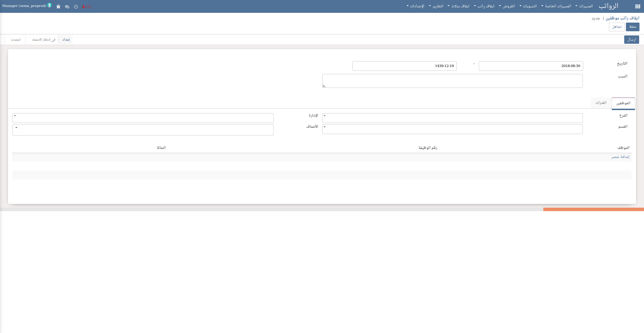Click the clock activities icon
Viewport: 644px width, 333px height.
click(x=76, y=7)
